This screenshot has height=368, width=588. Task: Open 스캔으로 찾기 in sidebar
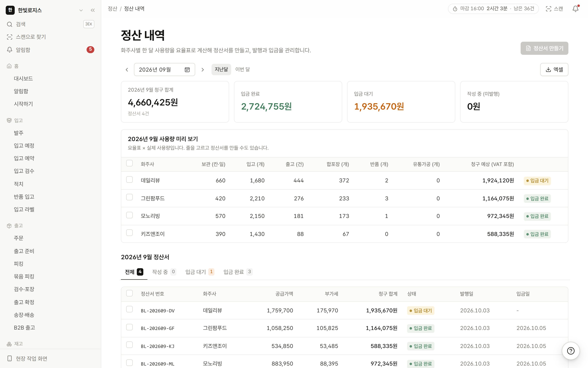click(x=50, y=37)
